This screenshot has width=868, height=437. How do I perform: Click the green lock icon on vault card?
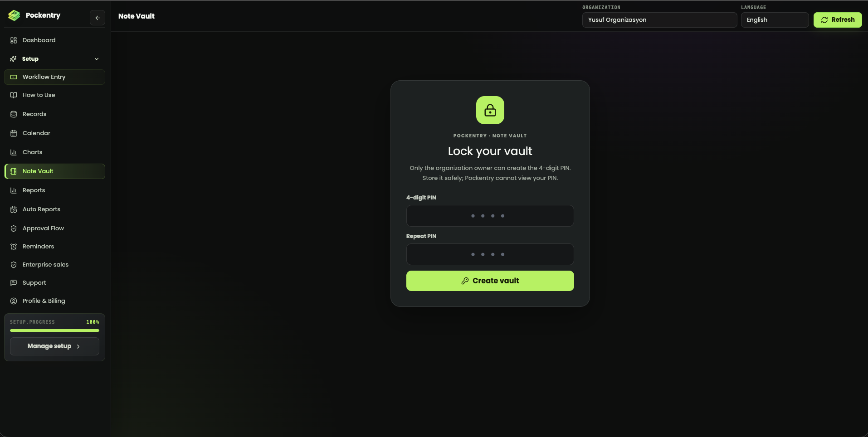coord(490,110)
